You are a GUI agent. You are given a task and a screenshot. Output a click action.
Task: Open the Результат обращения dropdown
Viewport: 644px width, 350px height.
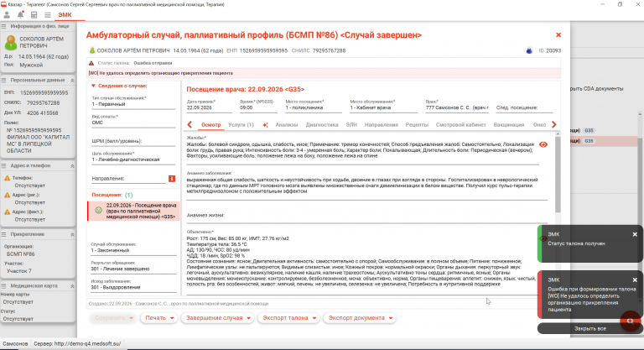click(133, 269)
